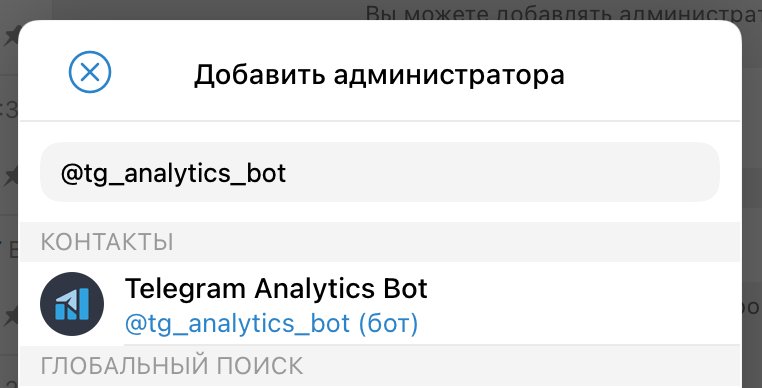Click the dimmed star icon beside the search field
Viewport: 762px width, 388px height.
(11, 176)
